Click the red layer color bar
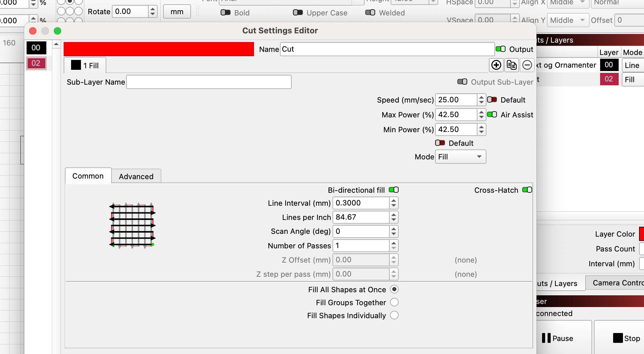Viewport: 644px width, 354px height. pos(159,49)
